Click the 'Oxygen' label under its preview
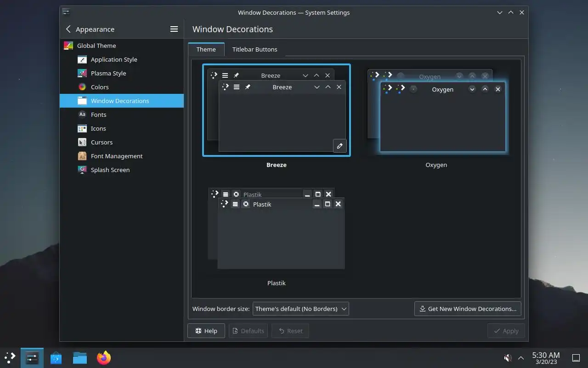 (x=436, y=165)
